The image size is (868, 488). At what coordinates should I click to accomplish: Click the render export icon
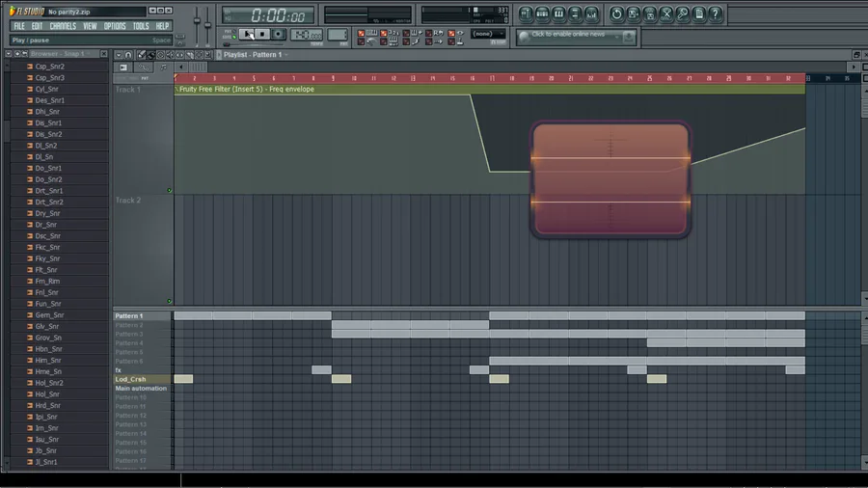coord(650,14)
